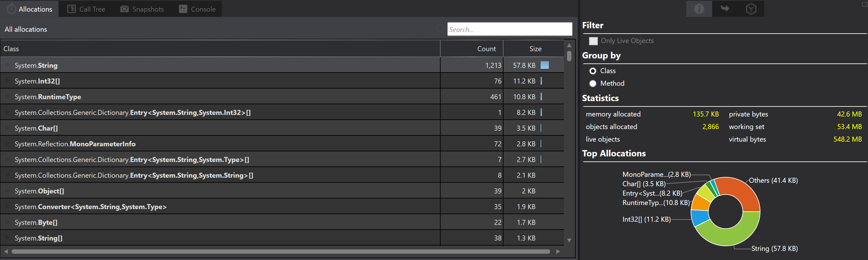The width and height of the screenshot is (868, 260).
Task: Click the objects allocated 2,866 value
Action: (710, 127)
